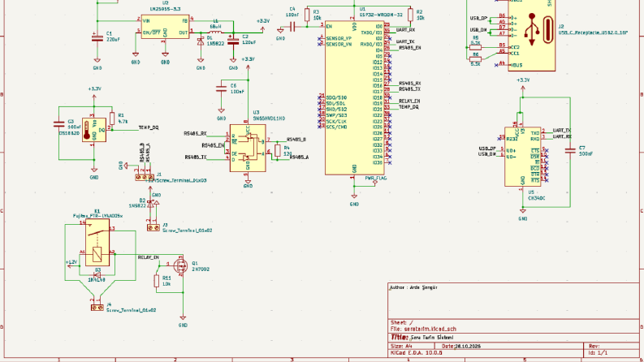Screen dimensions: 644x362
Task: Click the file name seratarim.kicad_sch
Action: pos(430,329)
